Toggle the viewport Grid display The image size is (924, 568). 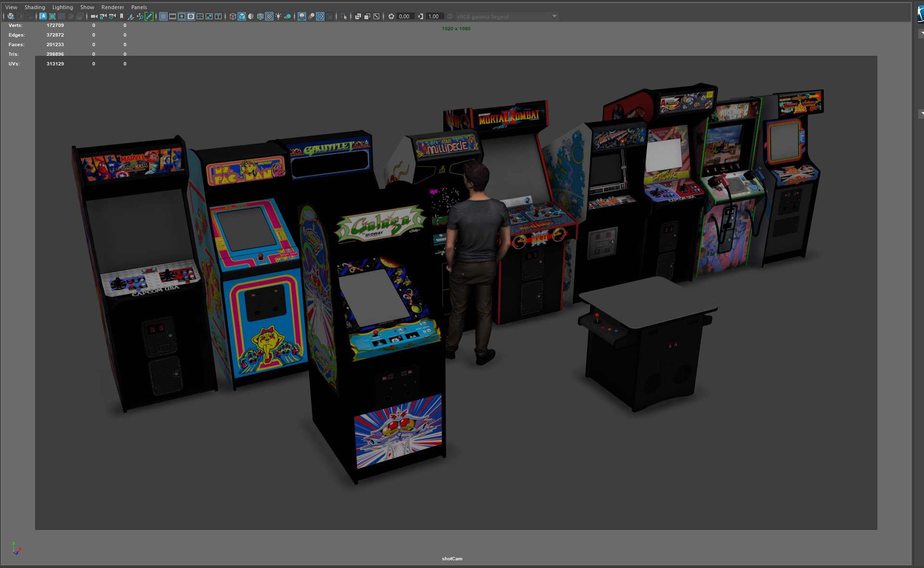point(163,16)
